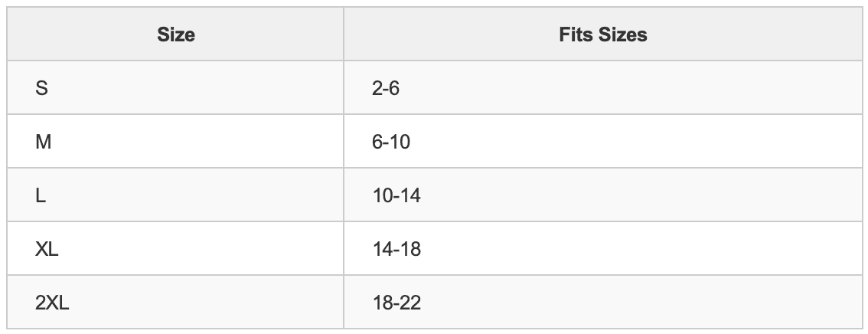Click the 10-14 fits sizes value

(396, 195)
